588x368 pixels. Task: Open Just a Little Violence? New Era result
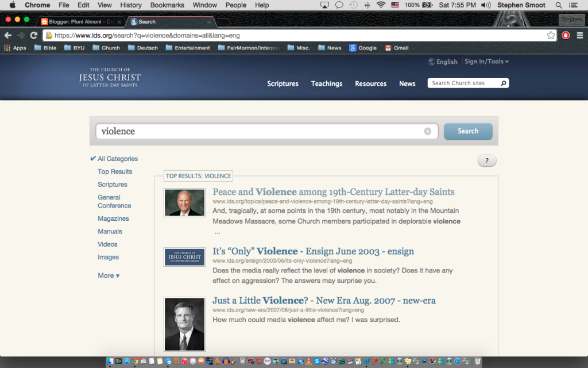tap(324, 300)
